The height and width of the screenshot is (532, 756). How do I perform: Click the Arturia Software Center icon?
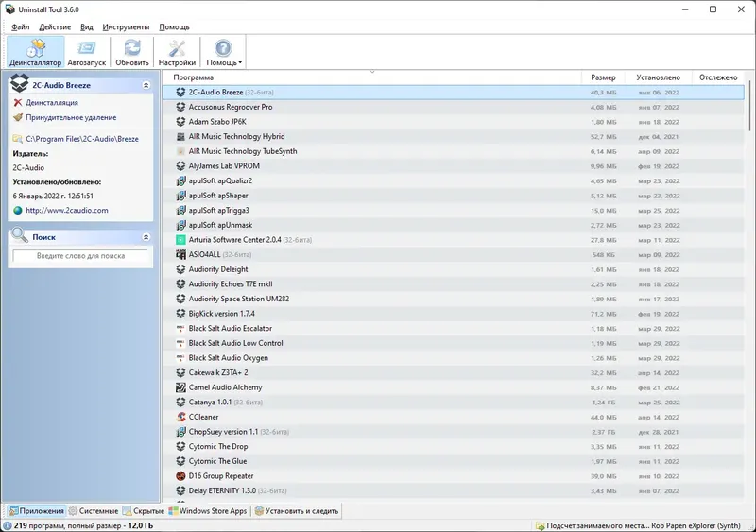coord(180,240)
